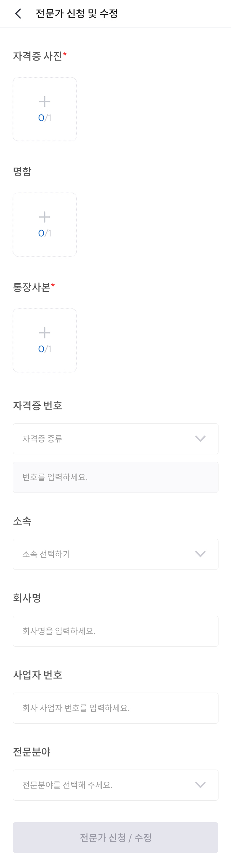Click the chevron in 전문분야 selection field

(x=200, y=785)
